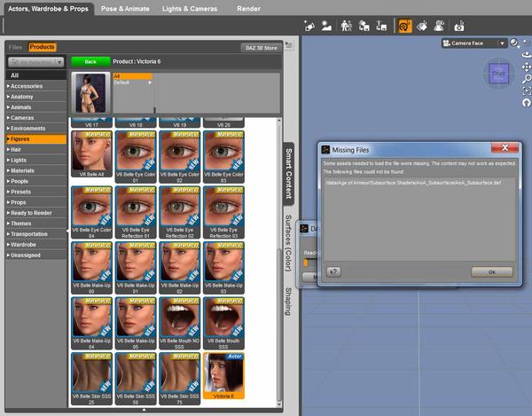
Task: Click the camera render icon in toolbar
Action: (x=459, y=26)
